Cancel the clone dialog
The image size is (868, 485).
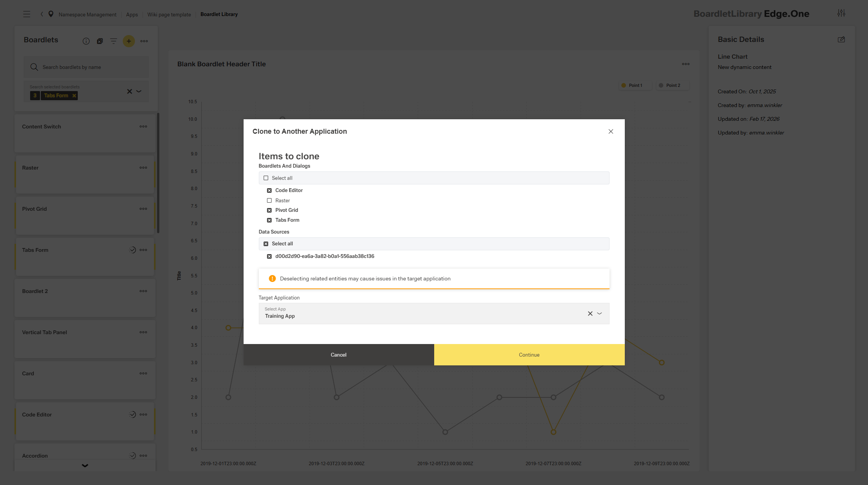point(339,355)
